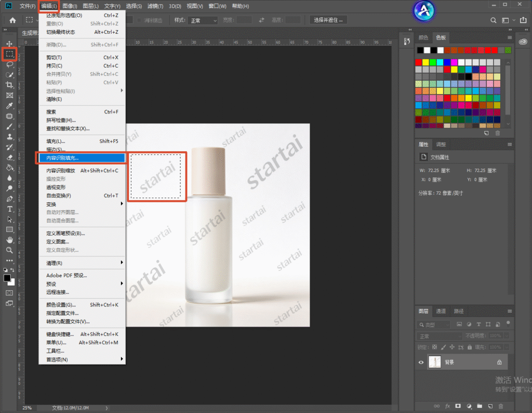Select the Blur tool
This screenshot has width=532, height=413.
point(9,178)
